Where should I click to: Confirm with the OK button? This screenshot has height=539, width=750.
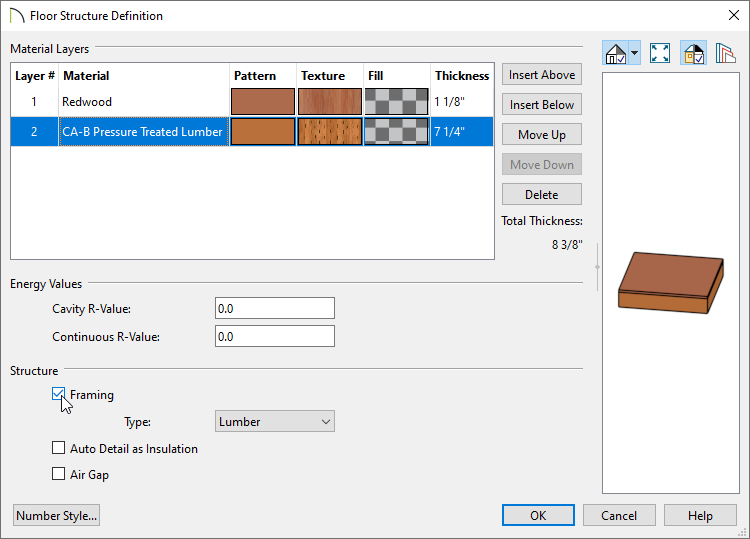[538, 516]
